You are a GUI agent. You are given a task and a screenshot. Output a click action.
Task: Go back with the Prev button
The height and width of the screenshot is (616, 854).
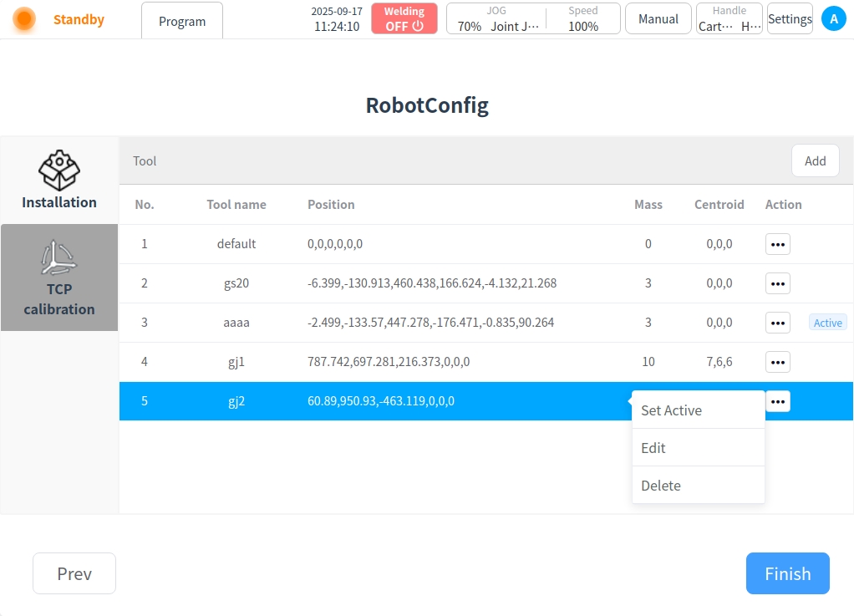[x=74, y=573]
